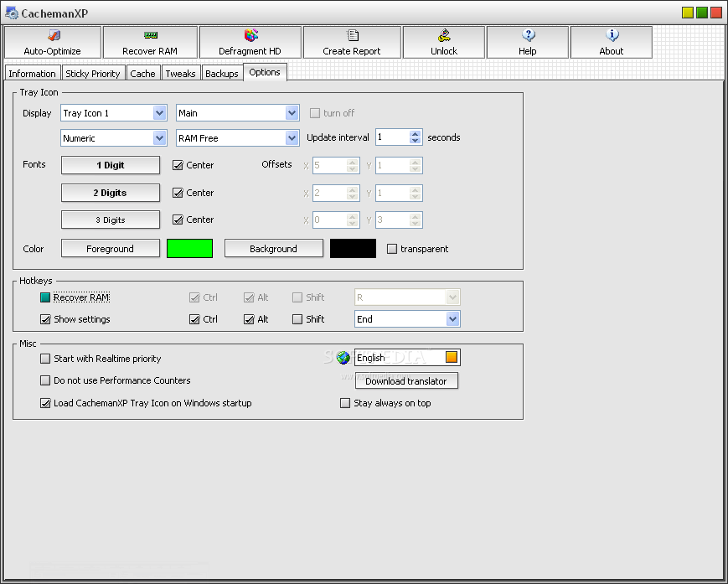Image resolution: width=728 pixels, height=584 pixels.
Task: Enable Stay always on top
Action: (345, 403)
